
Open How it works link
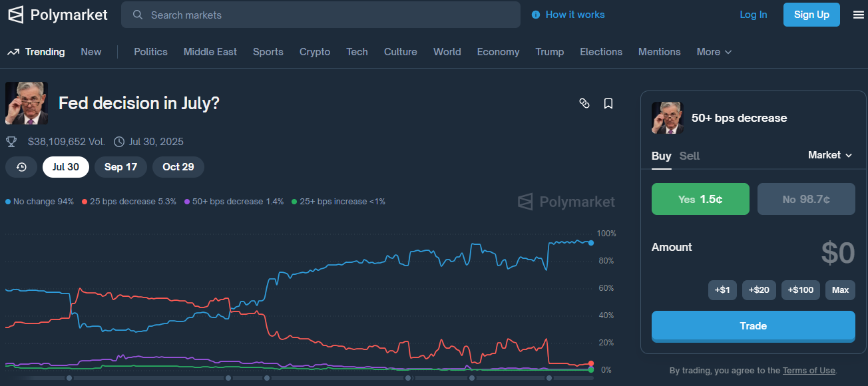click(575, 15)
